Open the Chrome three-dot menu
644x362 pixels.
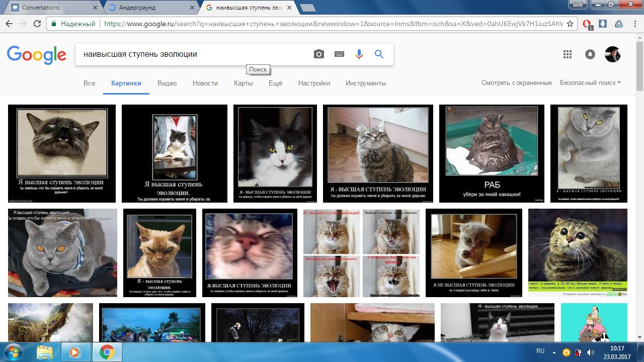tap(635, 24)
